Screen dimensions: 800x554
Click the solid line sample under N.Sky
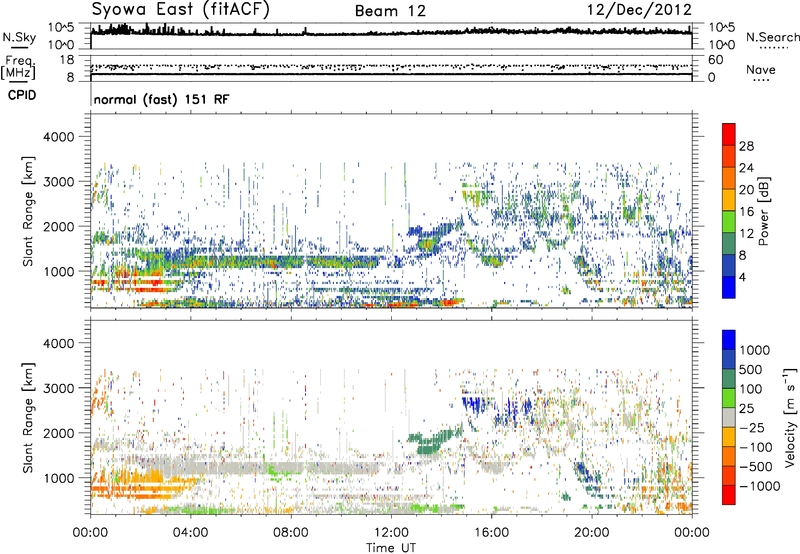click(19, 47)
